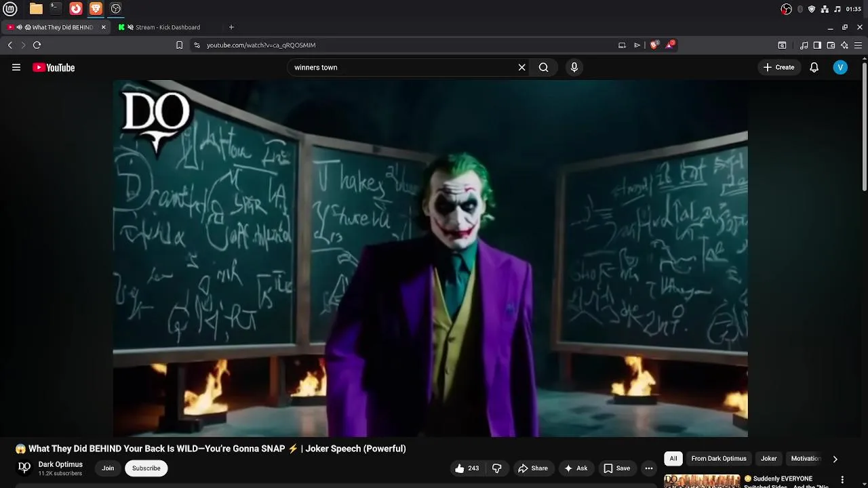
Task: Like the video (243 likes)
Action: point(467,468)
